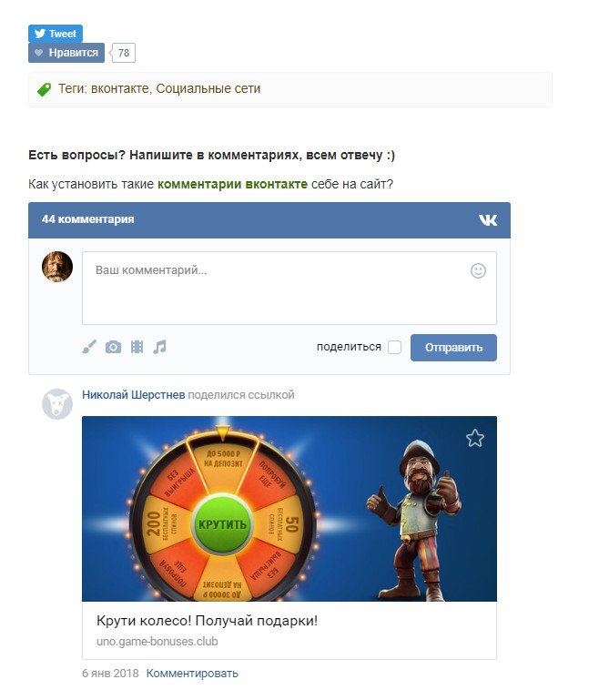
Task: Like the page with Нравится button
Action: coord(66,53)
